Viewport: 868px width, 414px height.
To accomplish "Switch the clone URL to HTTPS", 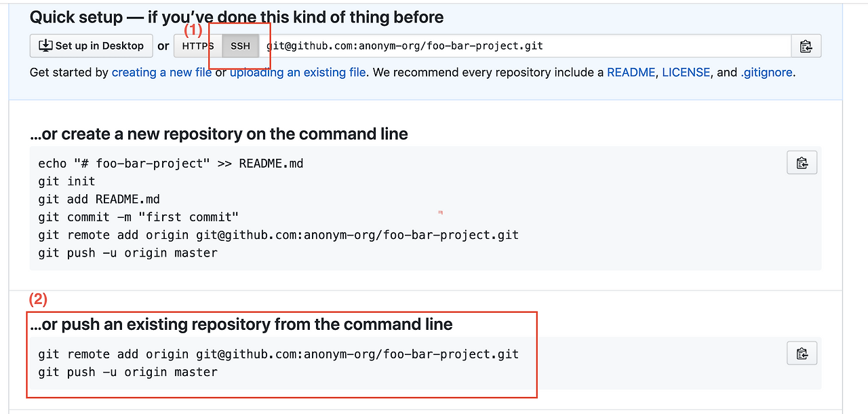I will pyautogui.click(x=198, y=46).
